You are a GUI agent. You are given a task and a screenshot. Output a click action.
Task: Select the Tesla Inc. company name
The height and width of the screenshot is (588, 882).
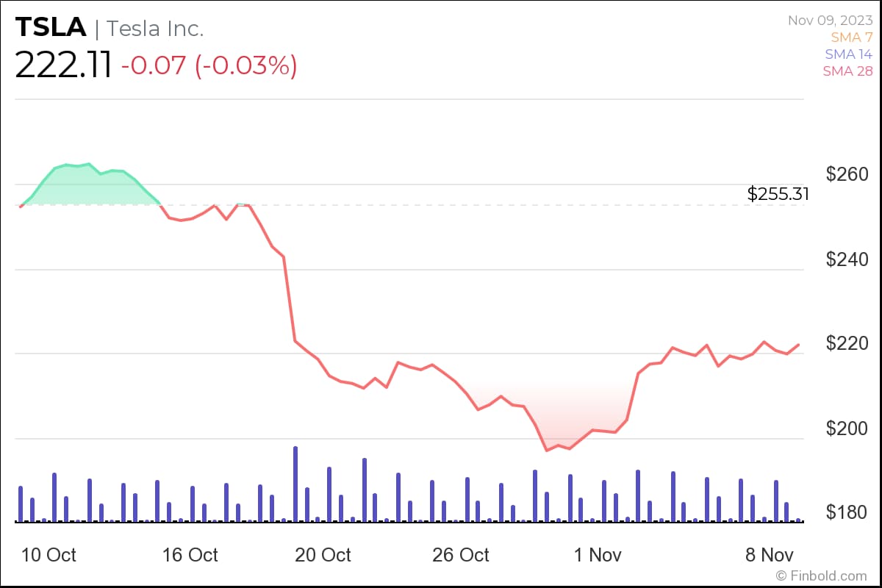click(x=155, y=29)
